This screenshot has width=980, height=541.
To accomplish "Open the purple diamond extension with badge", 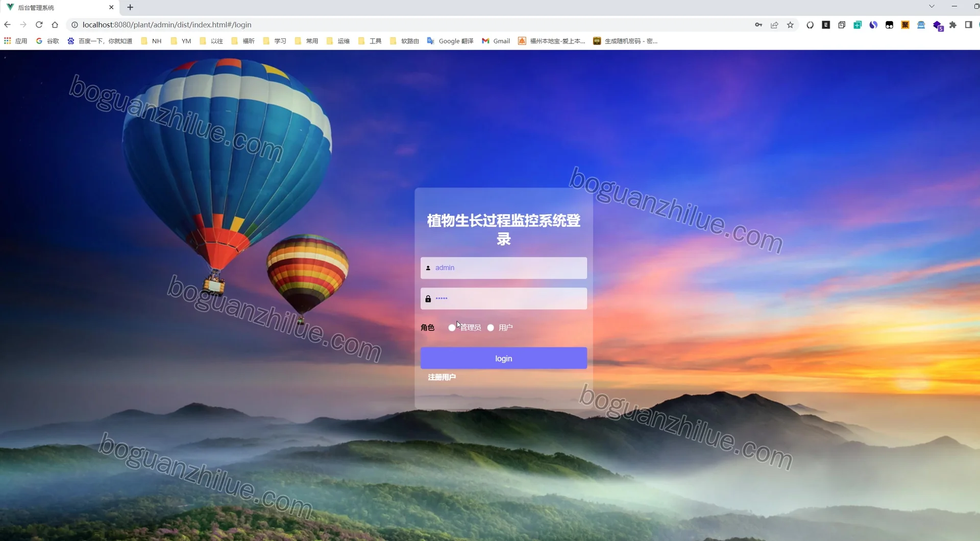I will pyautogui.click(x=938, y=26).
